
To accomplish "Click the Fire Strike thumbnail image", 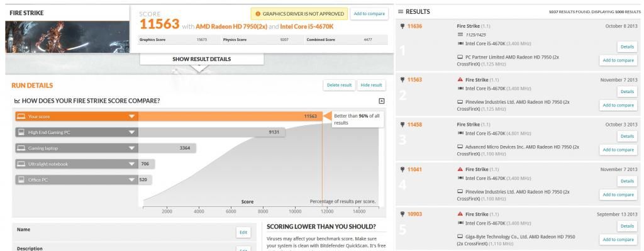I will pos(67,37).
